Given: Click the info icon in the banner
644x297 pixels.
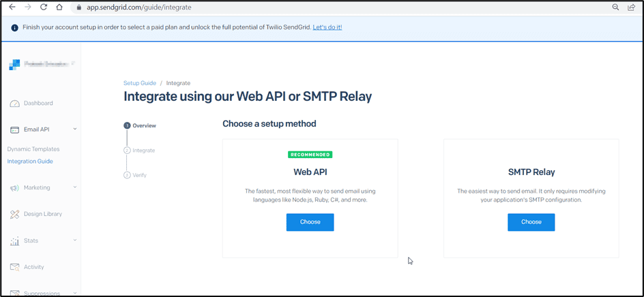Looking at the screenshot, I should [15, 27].
